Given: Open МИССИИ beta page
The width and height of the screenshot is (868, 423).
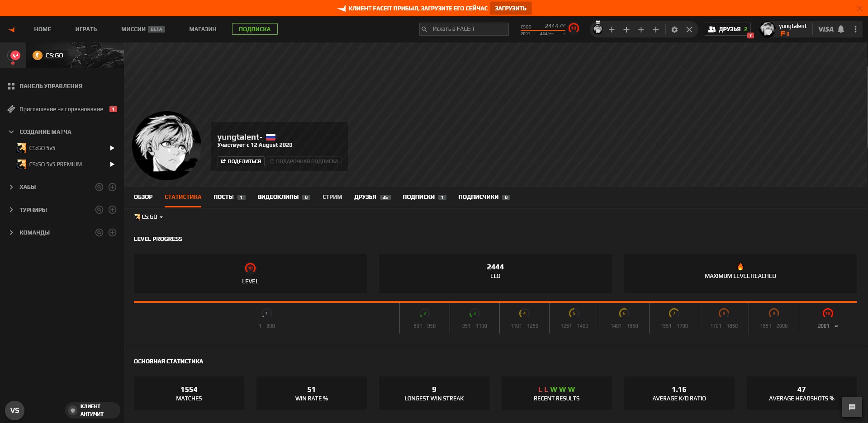Looking at the screenshot, I should 143,29.
